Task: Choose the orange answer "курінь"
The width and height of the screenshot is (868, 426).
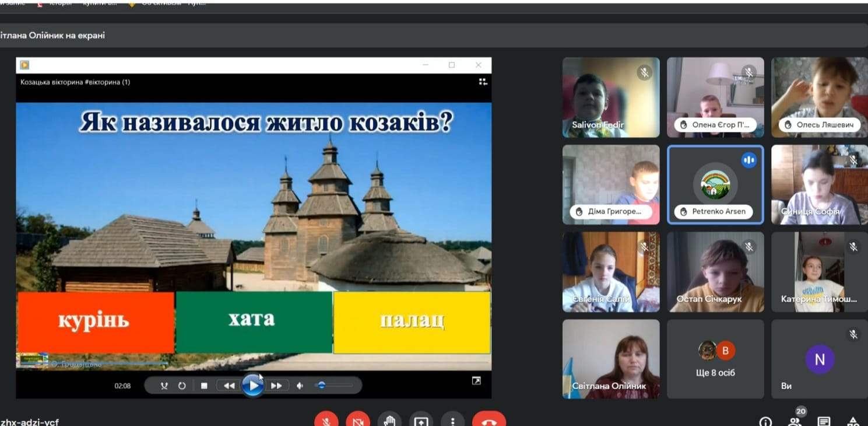Action: point(96,322)
